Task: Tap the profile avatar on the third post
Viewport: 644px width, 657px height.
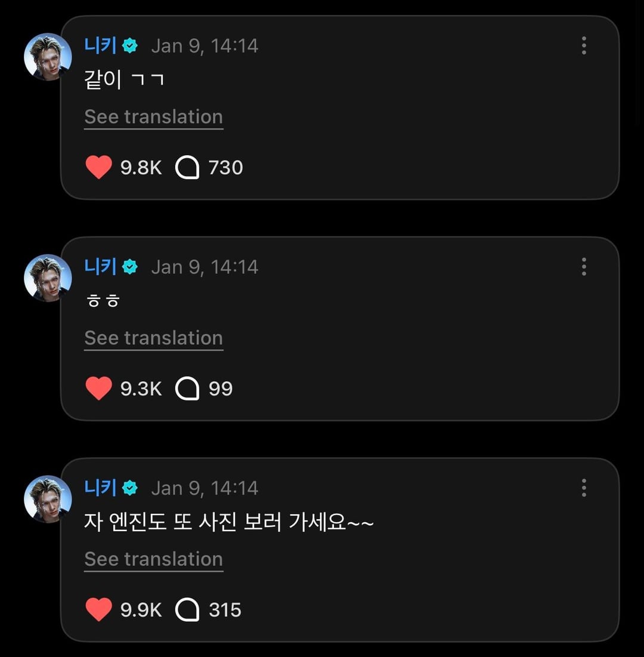Action: (48, 499)
